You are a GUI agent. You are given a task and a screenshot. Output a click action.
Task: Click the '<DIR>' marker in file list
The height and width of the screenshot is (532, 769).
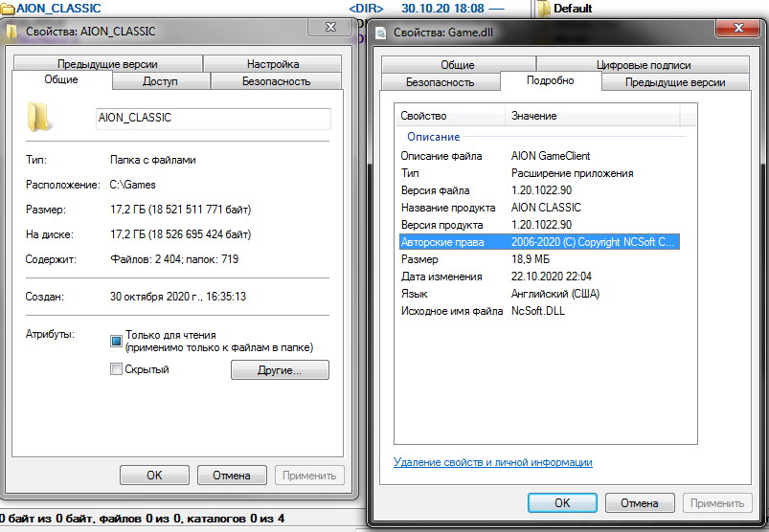coord(366,9)
